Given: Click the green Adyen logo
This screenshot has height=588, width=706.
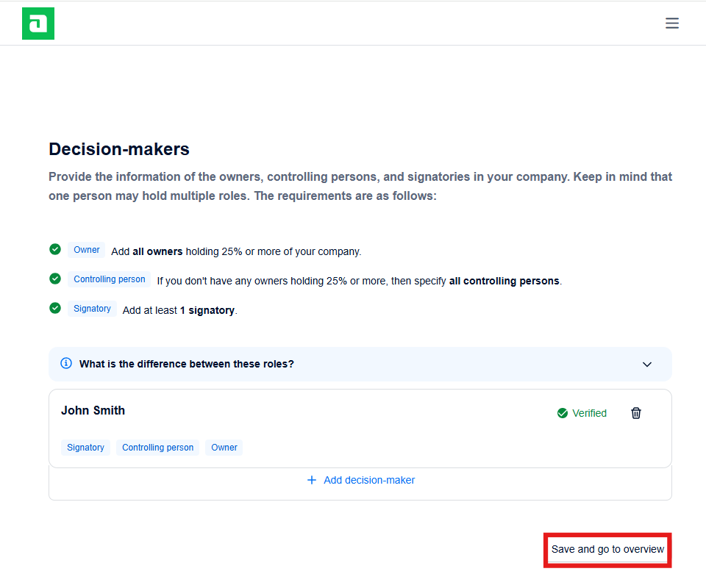Looking at the screenshot, I should (38, 24).
